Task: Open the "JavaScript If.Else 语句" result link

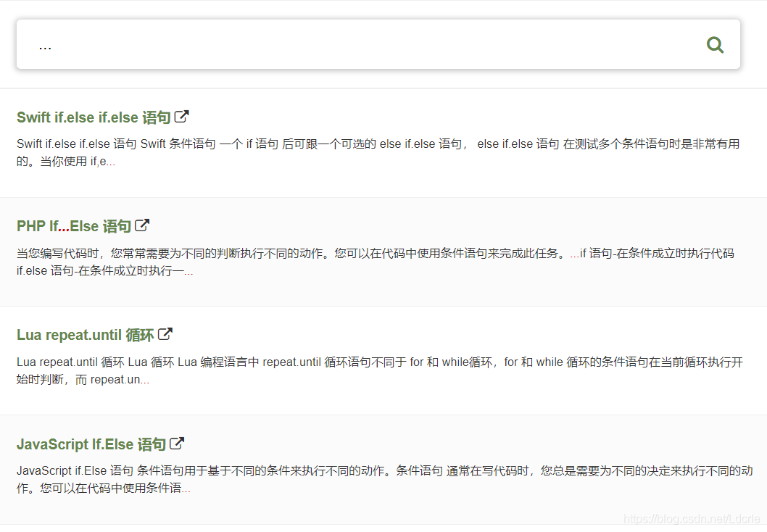Action: tap(91, 444)
